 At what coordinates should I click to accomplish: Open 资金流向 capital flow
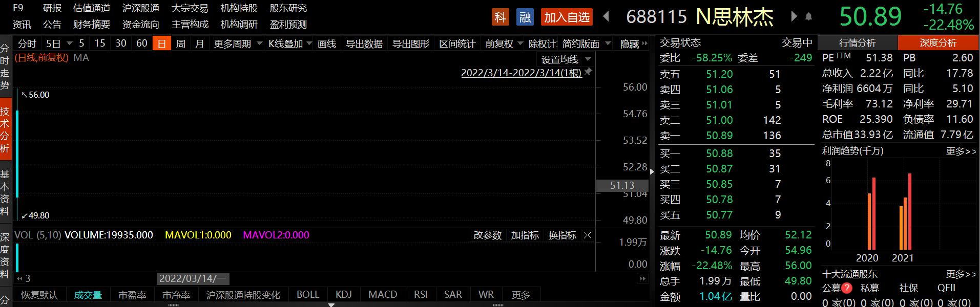pos(141,24)
